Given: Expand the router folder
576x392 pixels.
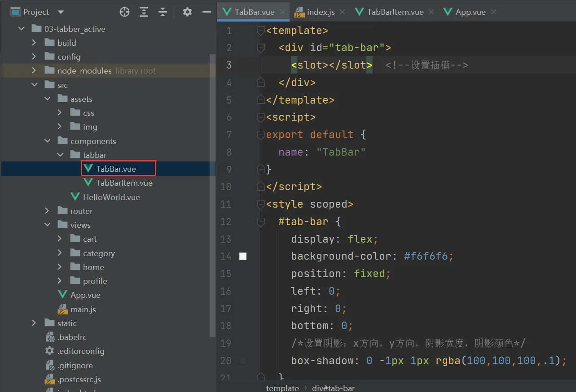Looking at the screenshot, I should pos(47,211).
